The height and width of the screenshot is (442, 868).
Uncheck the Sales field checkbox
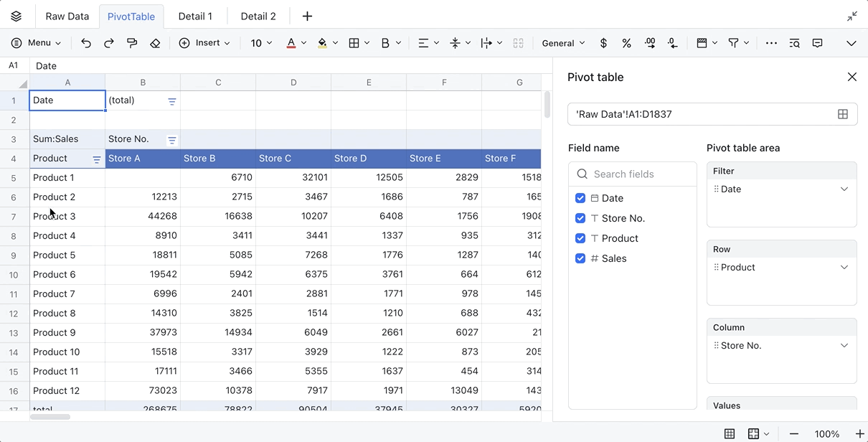580,258
